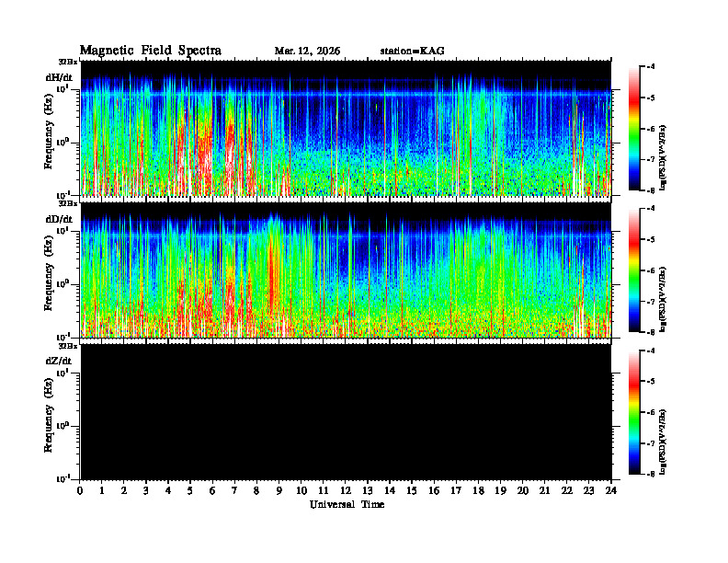
Task: Click the "Universal Time" axis label
Action: tap(347, 504)
